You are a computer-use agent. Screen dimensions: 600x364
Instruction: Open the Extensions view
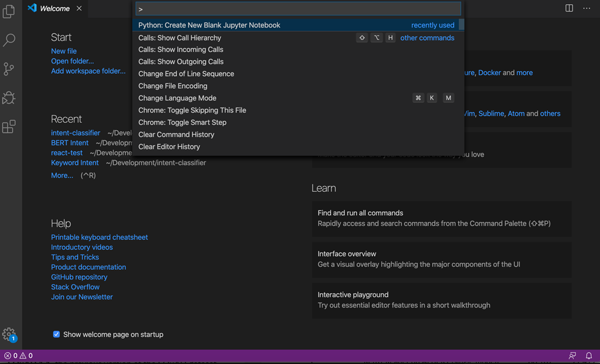point(9,127)
